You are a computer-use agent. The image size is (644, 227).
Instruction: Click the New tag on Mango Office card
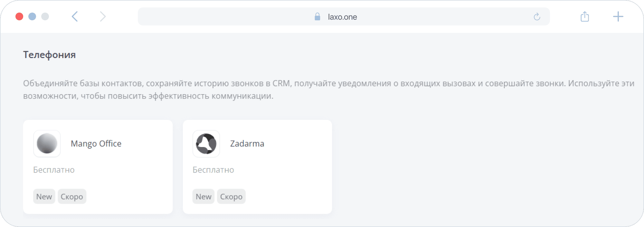[x=44, y=196]
